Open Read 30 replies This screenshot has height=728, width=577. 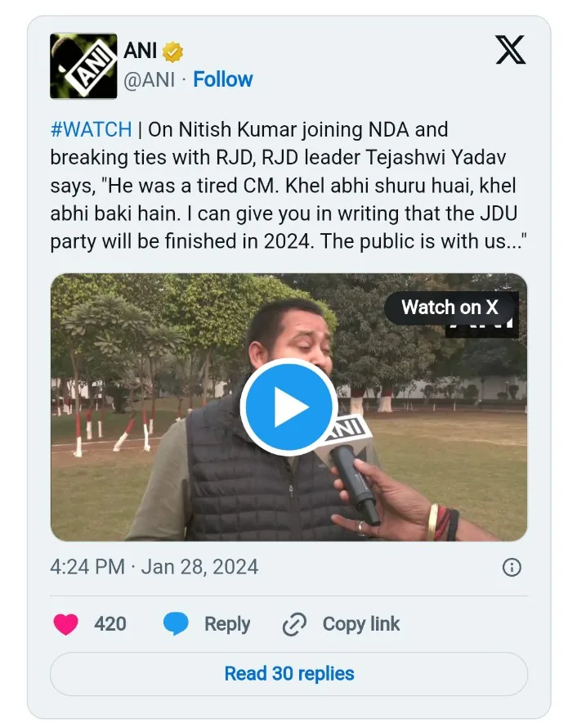pos(288,673)
